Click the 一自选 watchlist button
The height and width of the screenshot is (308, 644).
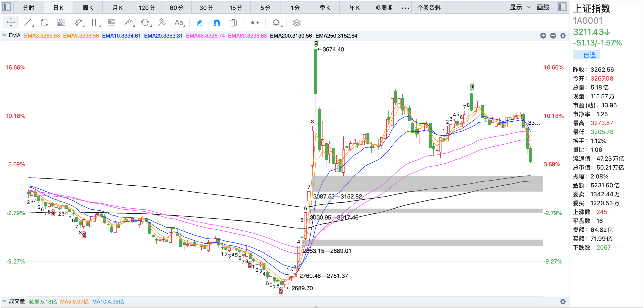[586, 55]
